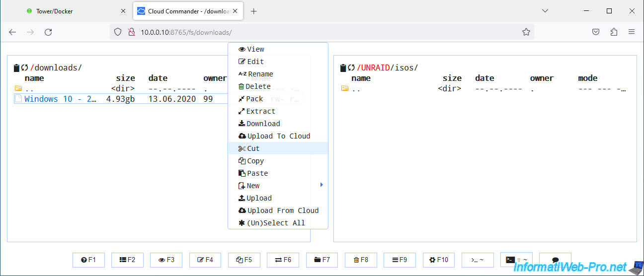Click the clipboard icon in the isos panel
This screenshot has height=276, width=644.
[343, 68]
